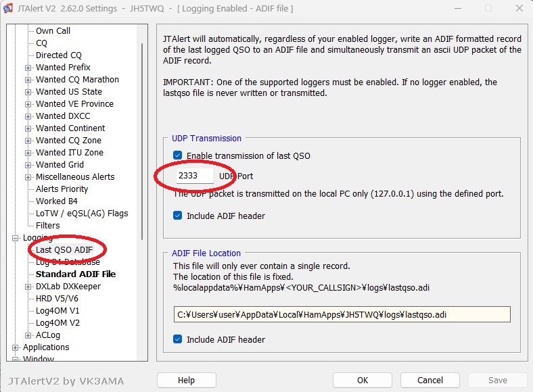Expand the Miscellaneous Alerts node
The image size is (533, 392).
point(28,177)
